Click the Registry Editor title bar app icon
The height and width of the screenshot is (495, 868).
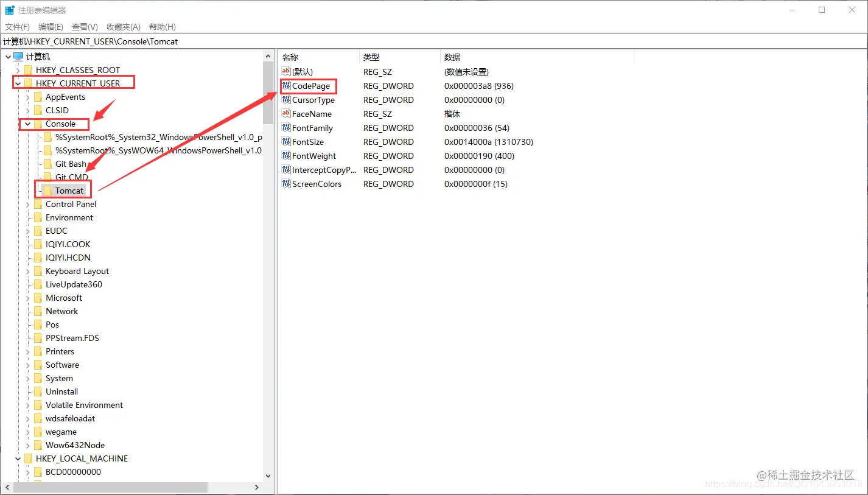pos(10,10)
